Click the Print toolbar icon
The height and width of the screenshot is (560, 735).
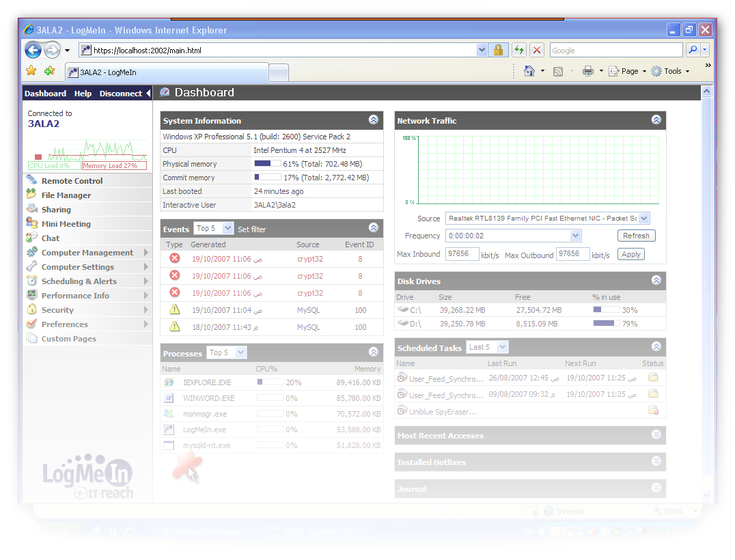coord(588,71)
